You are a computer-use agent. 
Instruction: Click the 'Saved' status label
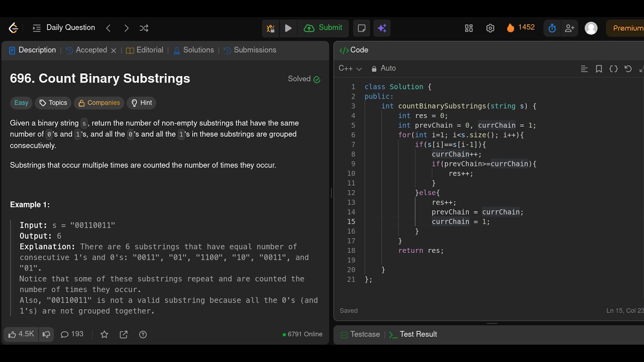pos(349,311)
